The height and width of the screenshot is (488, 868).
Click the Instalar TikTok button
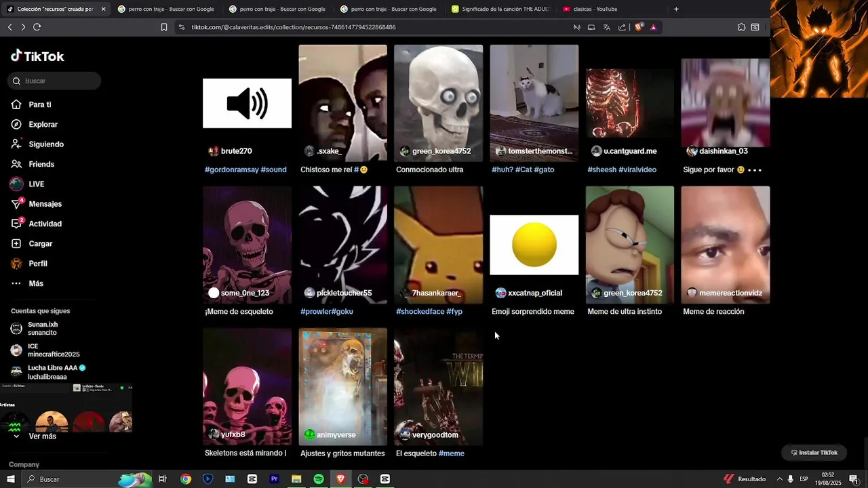coord(814,453)
